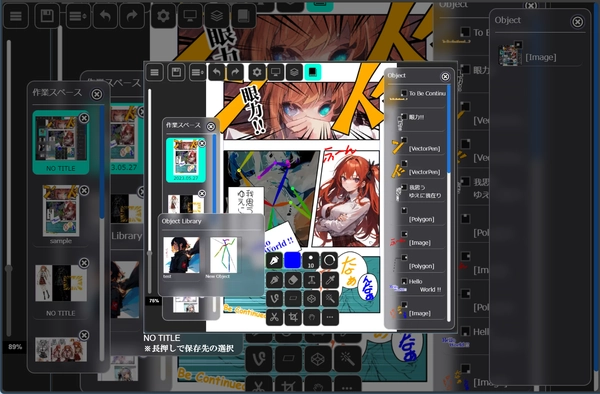The image size is (600, 394).
Task: Click the undo arrow in the large top toolbar
Action: pos(105,16)
